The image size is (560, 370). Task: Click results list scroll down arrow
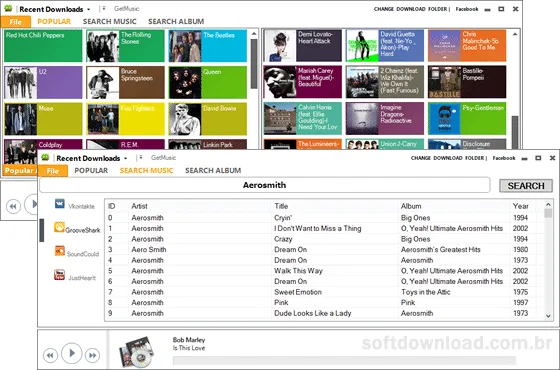pos(548,316)
